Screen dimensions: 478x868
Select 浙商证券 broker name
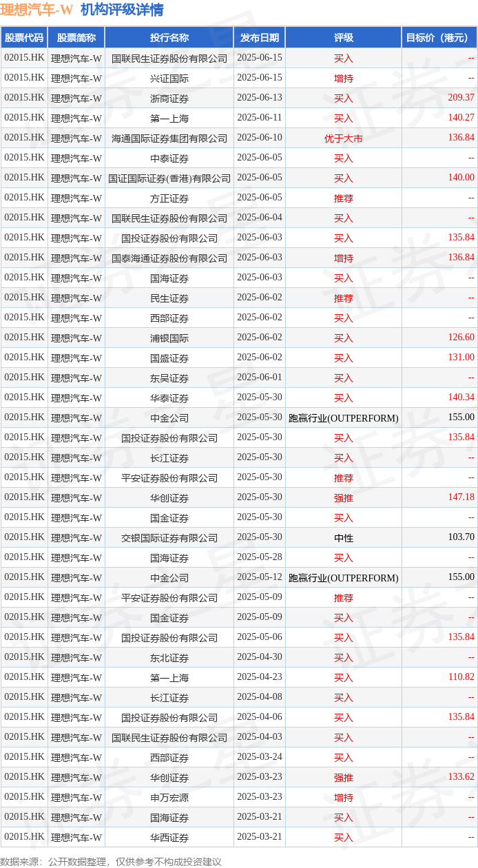click(169, 99)
